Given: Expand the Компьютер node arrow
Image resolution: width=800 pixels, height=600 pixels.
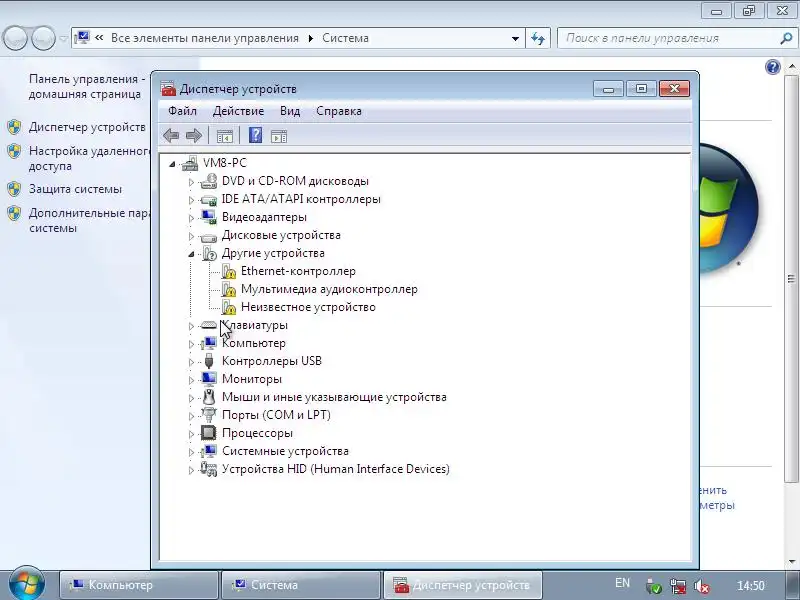Looking at the screenshot, I should pyautogui.click(x=191, y=344).
